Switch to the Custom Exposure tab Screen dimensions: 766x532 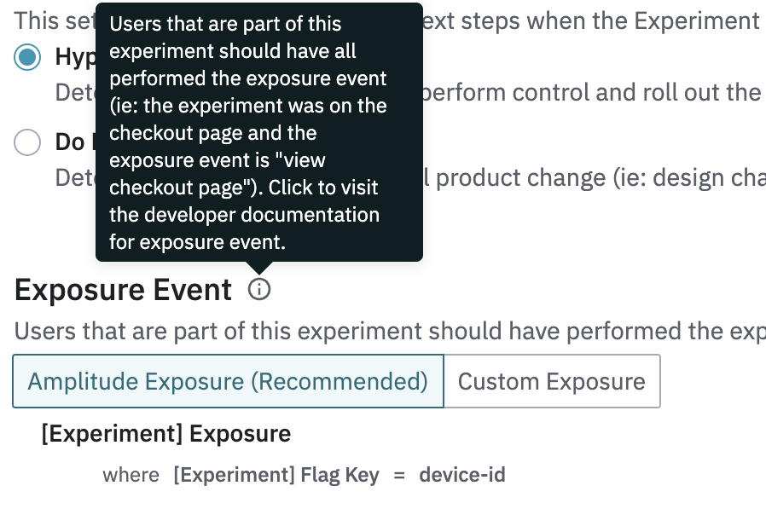pyautogui.click(x=552, y=381)
